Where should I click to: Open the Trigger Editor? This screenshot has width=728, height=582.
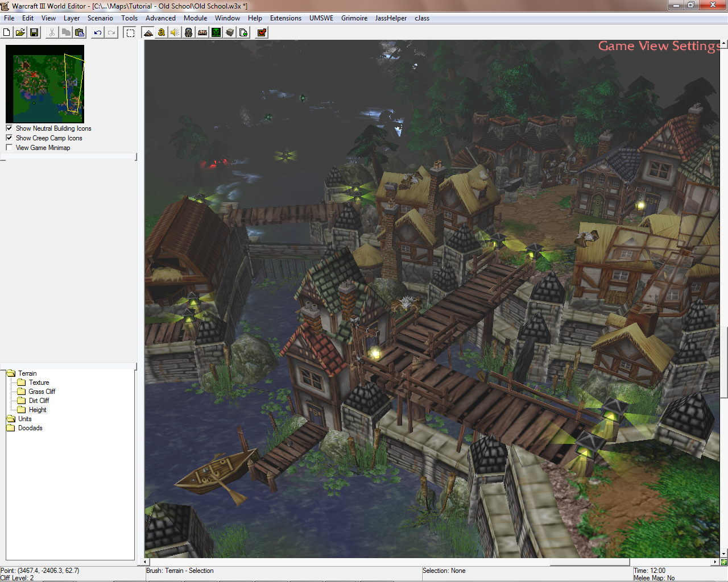(x=162, y=32)
